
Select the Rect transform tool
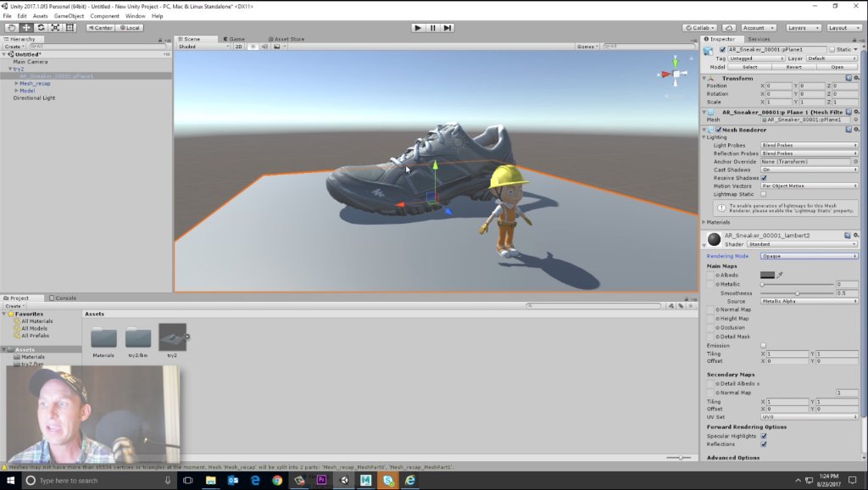(x=70, y=27)
